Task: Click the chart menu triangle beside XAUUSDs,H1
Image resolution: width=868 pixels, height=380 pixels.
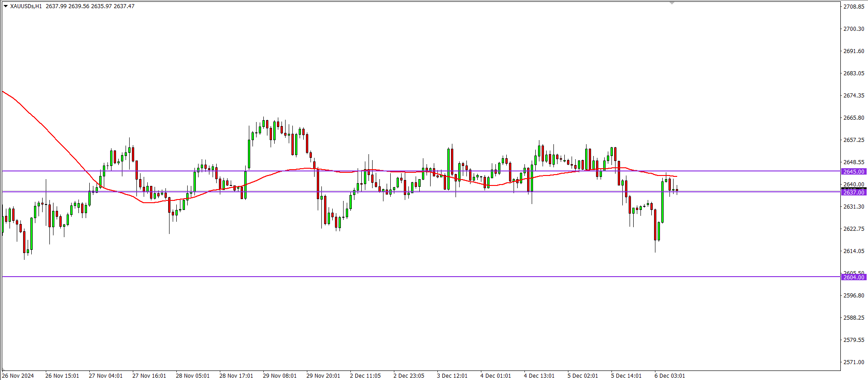Action: click(x=5, y=6)
